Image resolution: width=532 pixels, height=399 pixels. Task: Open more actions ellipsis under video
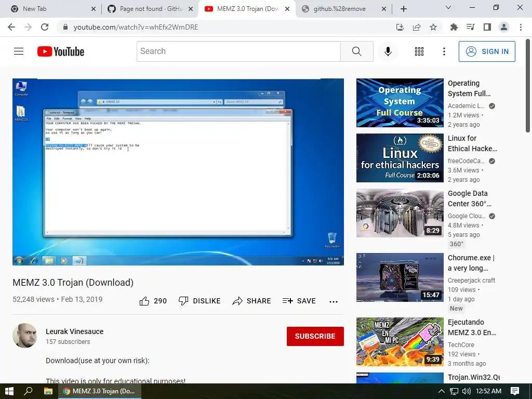click(x=334, y=301)
